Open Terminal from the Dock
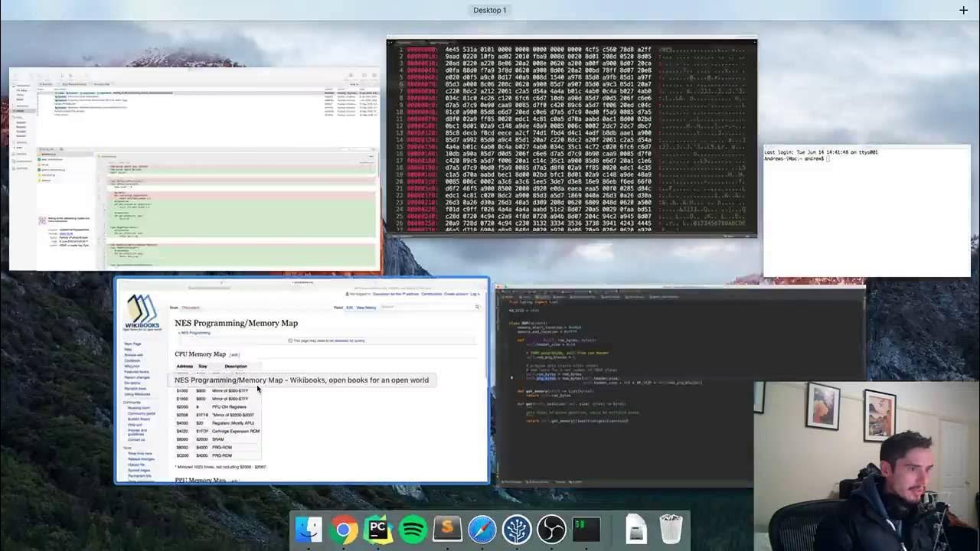Image resolution: width=980 pixels, height=551 pixels. click(586, 530)
